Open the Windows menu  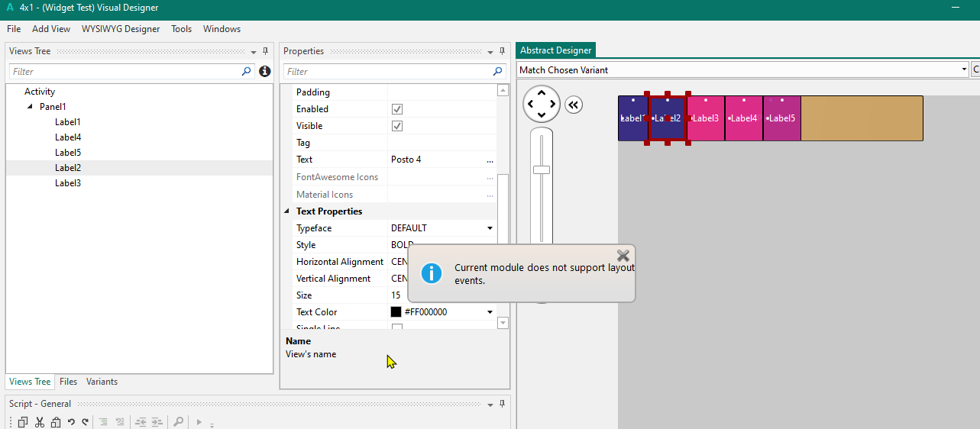(222, 29)
